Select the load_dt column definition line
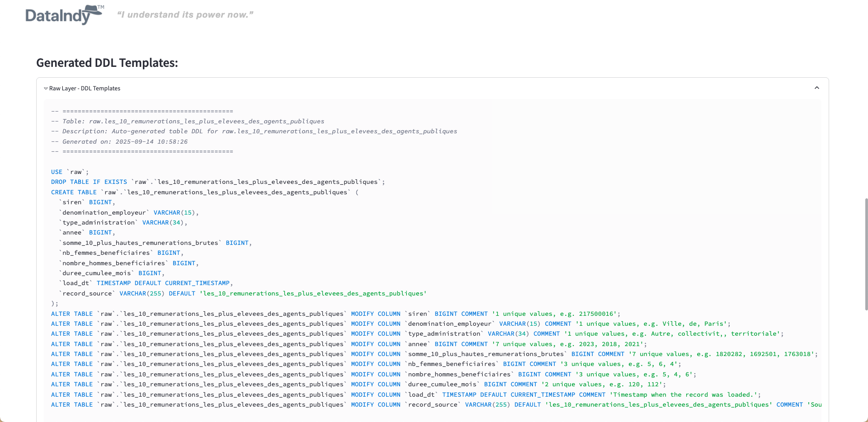The height and width of the screenshot is (422, 868). click(145, 283)
